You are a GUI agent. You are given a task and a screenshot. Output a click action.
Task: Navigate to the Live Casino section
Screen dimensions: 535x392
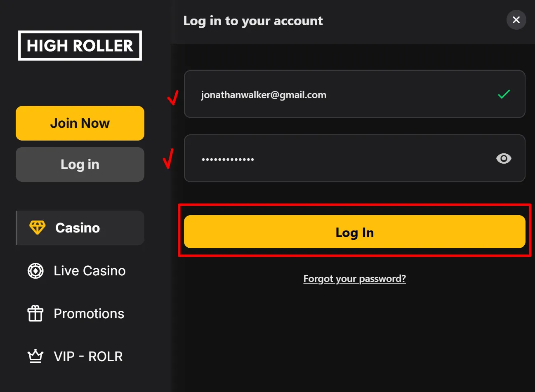pyautogui.click(x=89, y=271)
